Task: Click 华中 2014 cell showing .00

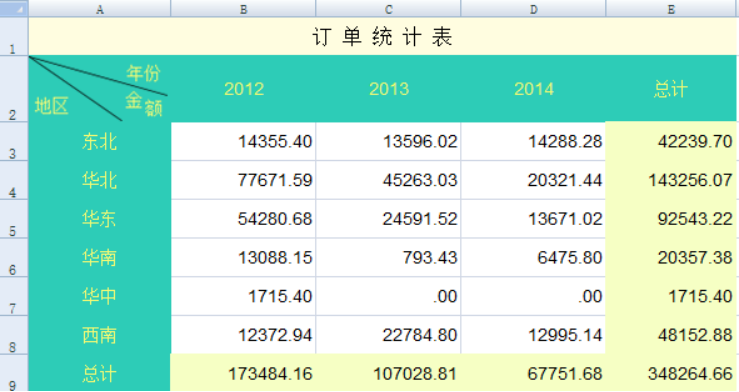Action: point(533,296)
